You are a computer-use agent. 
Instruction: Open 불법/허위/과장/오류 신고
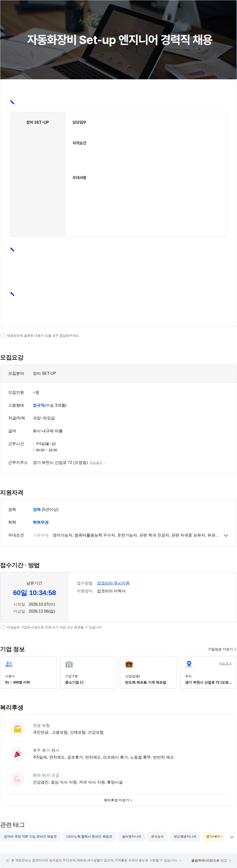(211, 860)
